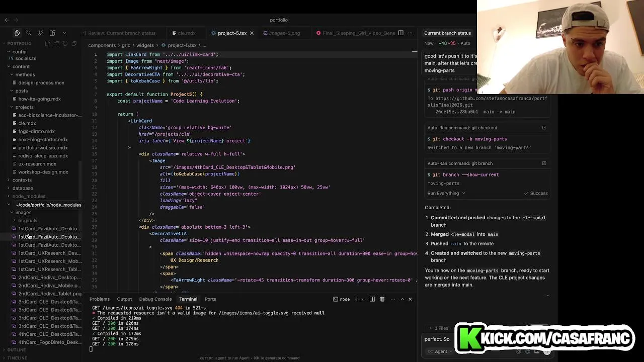Add a new terminal with plus icon

click(x=357, y=299)
